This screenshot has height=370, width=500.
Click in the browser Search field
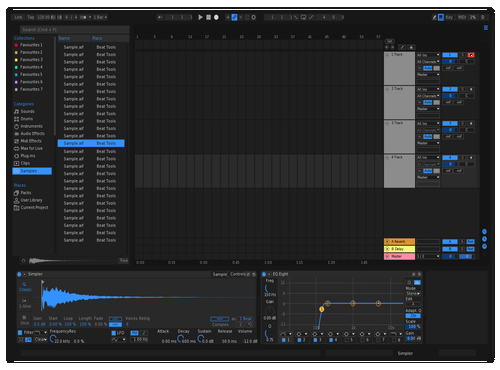click(x=74, y=30)
